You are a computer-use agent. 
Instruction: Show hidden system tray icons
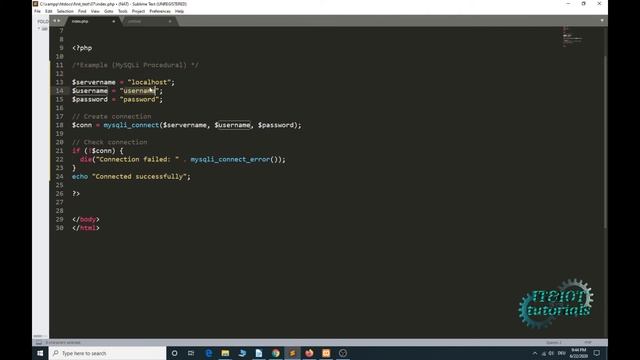[x=535, y=353]
